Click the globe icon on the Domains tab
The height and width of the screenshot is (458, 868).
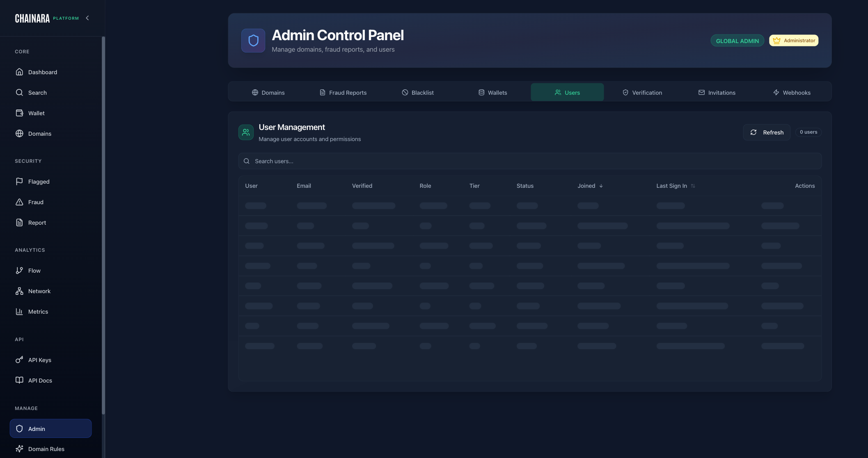(x=255, y=92)
